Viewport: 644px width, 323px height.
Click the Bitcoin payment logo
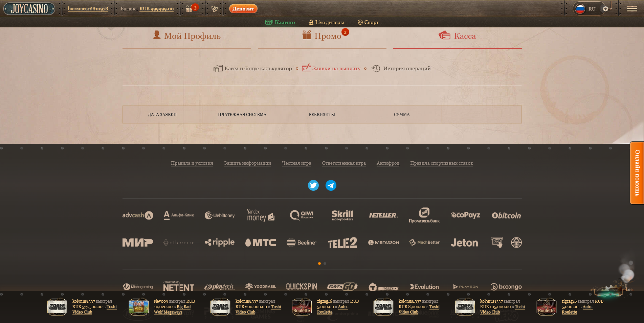click(506, 215)
